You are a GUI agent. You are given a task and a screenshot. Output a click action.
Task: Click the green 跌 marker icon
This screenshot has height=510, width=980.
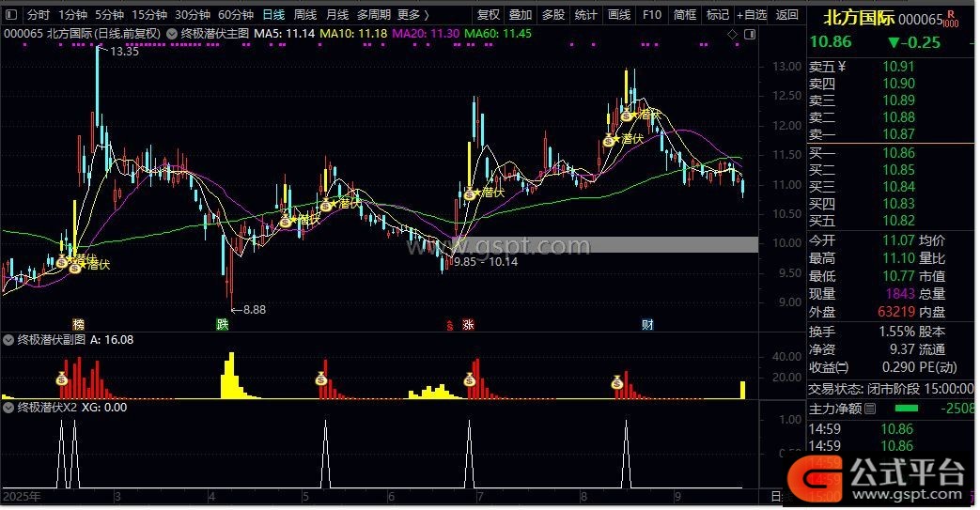[222, 325]
